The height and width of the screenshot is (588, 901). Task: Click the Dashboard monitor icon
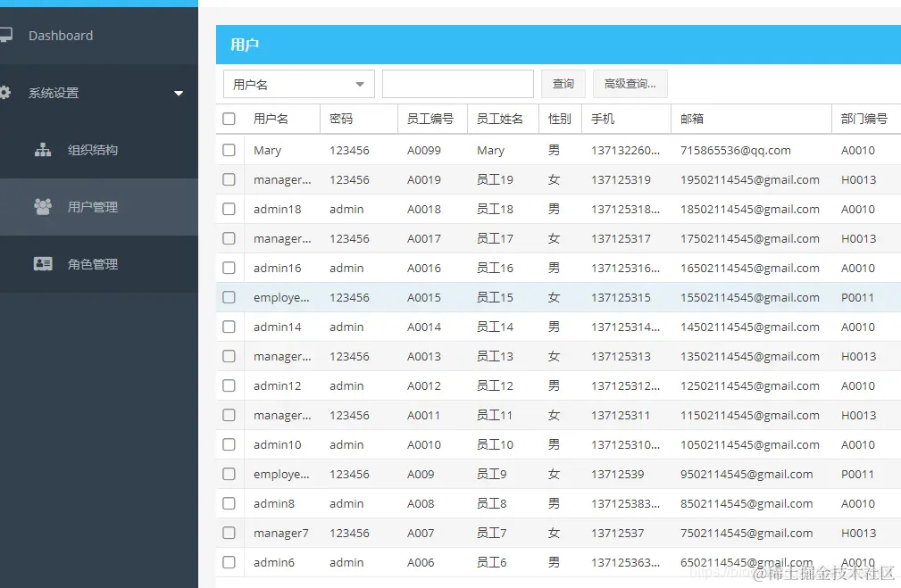(x=5, y=35)
